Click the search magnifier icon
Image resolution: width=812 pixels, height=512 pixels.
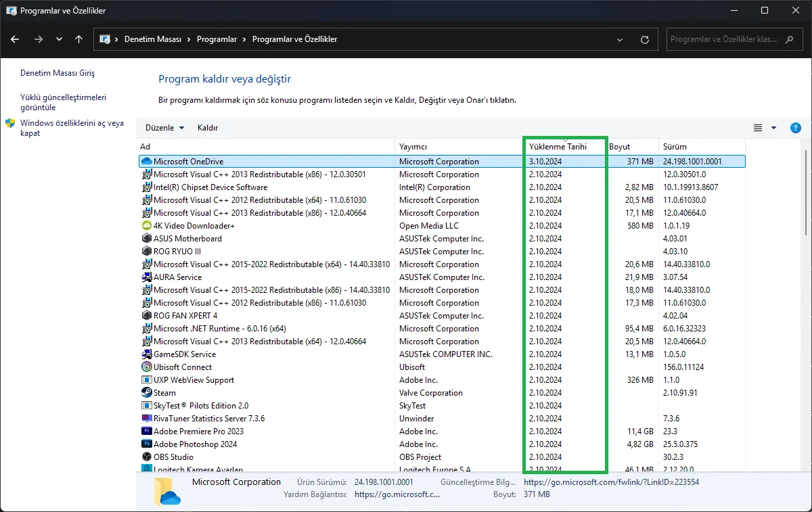pos(789,39)
